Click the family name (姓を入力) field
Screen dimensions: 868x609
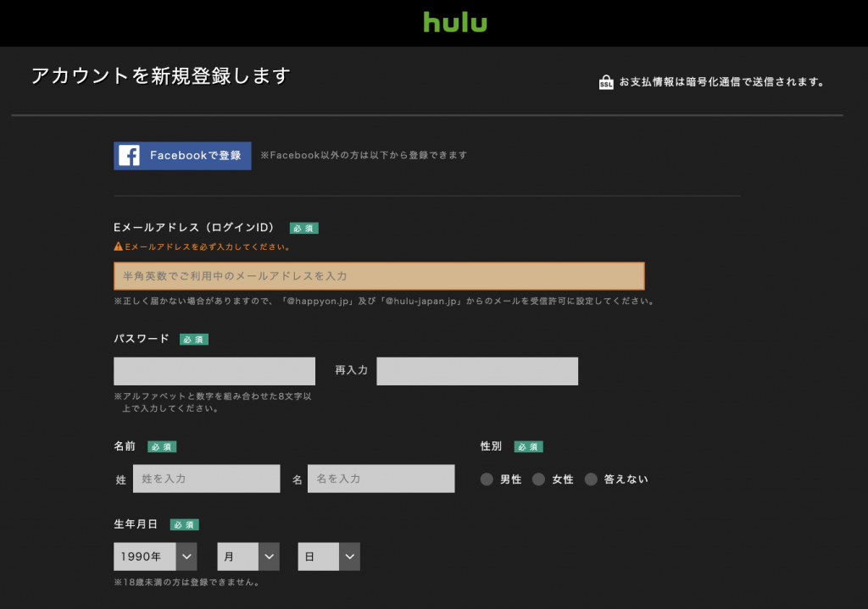click(x=207, y=479)
